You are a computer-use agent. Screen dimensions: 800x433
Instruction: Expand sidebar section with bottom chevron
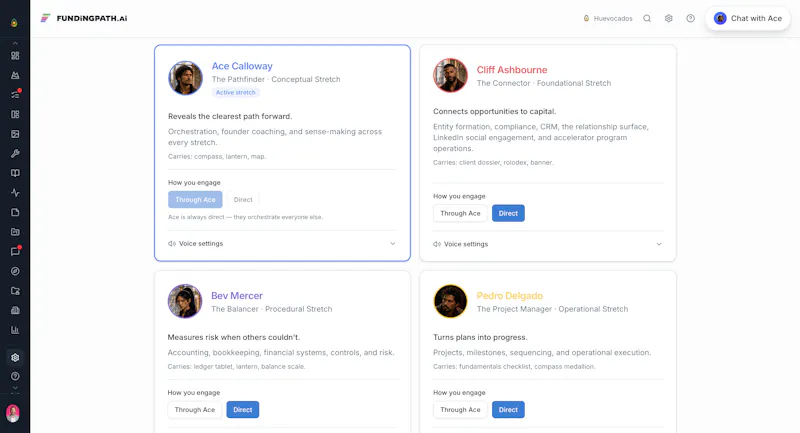coord(15,389)
